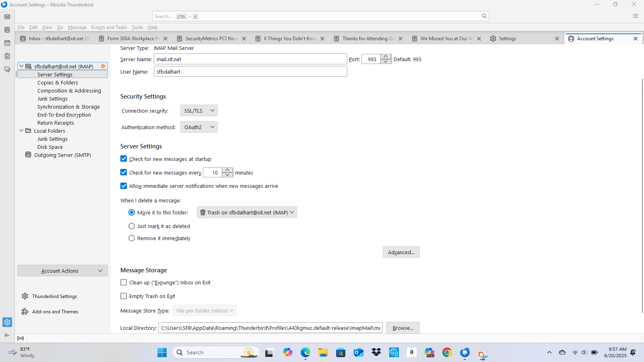644x362 pixels.
Task: Click the settings page vertical scrollbar
Action: coord(642,195)
